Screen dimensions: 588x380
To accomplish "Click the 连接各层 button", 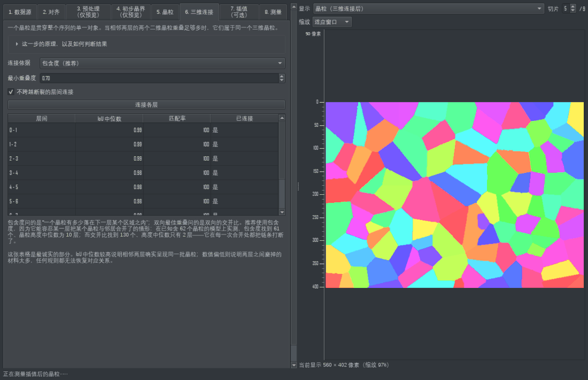I will coord(146,105).
